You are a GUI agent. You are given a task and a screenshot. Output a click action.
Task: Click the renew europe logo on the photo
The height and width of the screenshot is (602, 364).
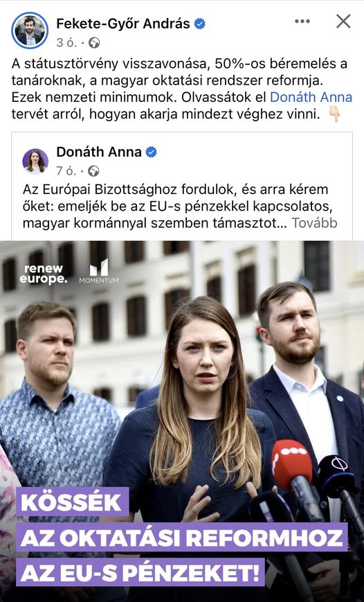(44, 274)
